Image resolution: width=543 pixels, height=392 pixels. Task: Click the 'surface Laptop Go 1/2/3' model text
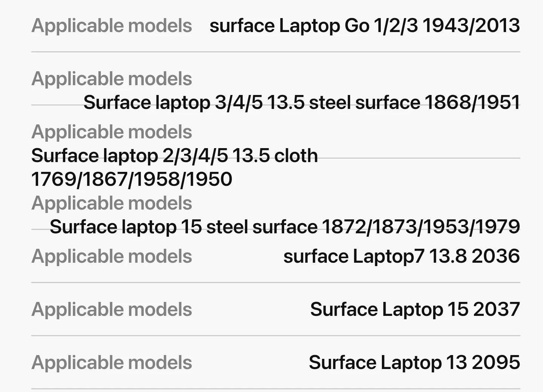point(314,26)
